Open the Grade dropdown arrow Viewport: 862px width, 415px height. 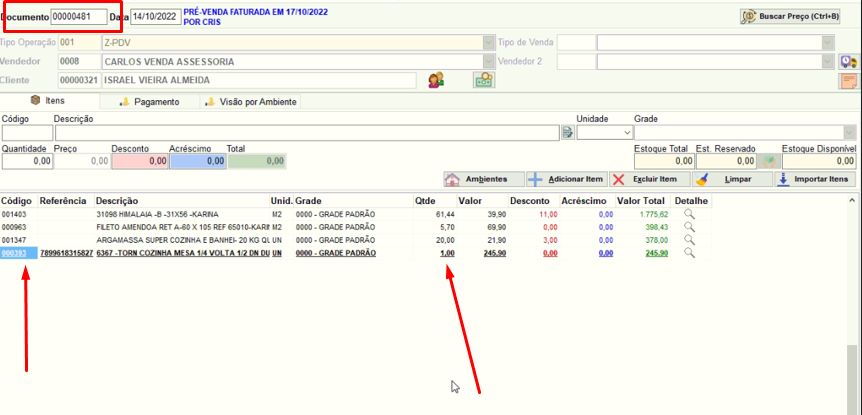(x=850, y=133)
